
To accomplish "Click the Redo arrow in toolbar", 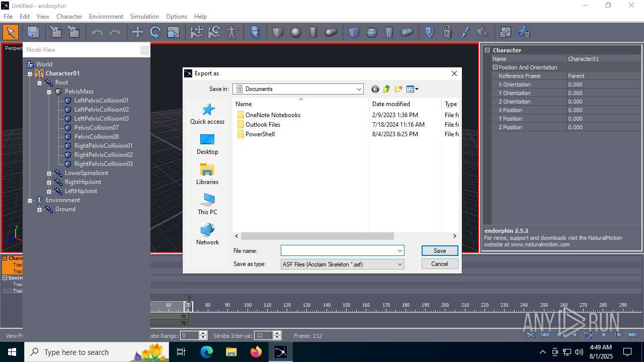I will [115, 33].
